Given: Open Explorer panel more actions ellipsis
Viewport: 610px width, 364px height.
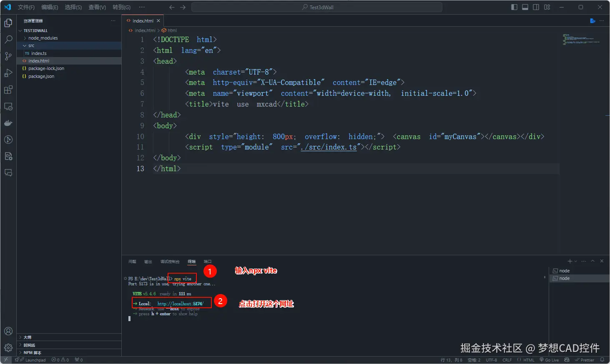Looking at the screenshot, I should tap(113, 20).
